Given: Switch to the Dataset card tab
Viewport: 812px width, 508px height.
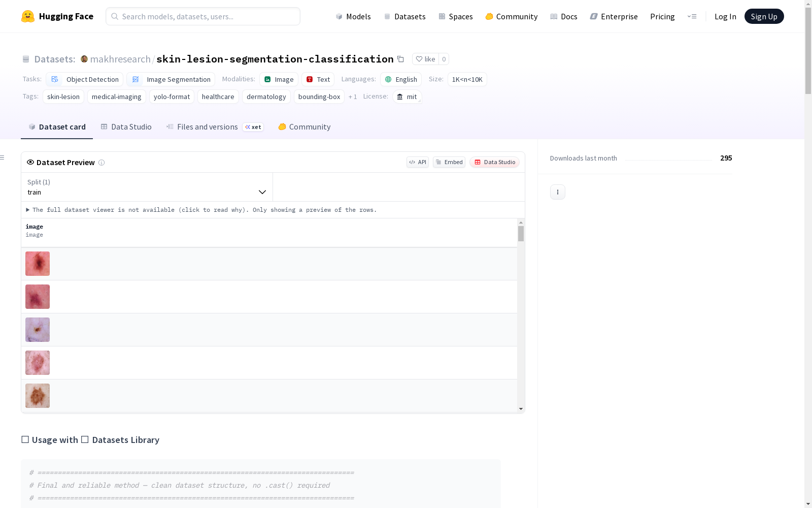Looking at the screenshot, I should point(57,127).
